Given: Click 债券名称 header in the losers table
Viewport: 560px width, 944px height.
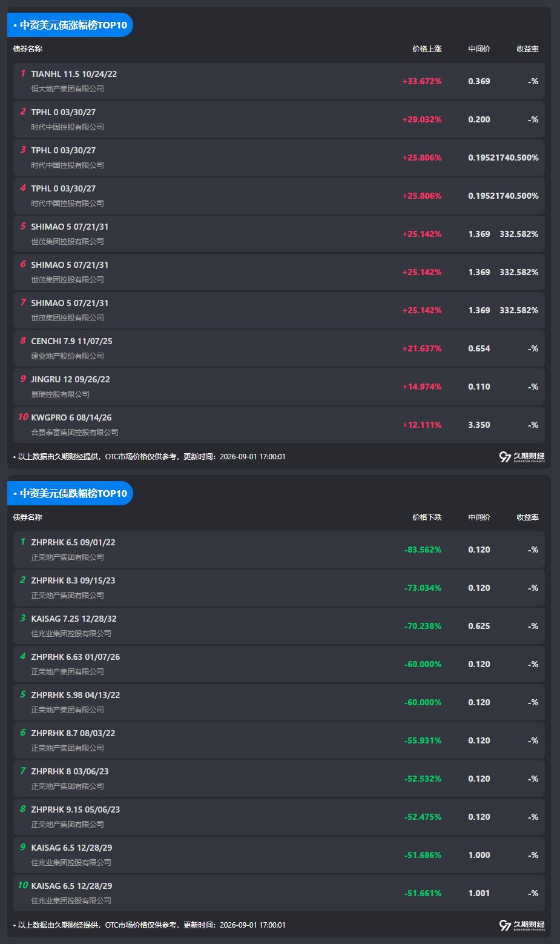Looking at the screenshot, I should (x=28, y=517).
